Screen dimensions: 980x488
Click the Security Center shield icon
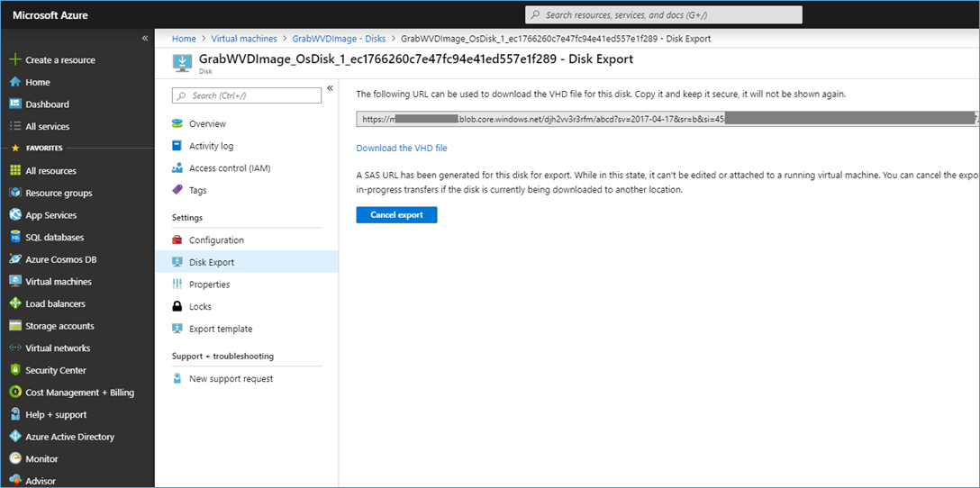15,371
